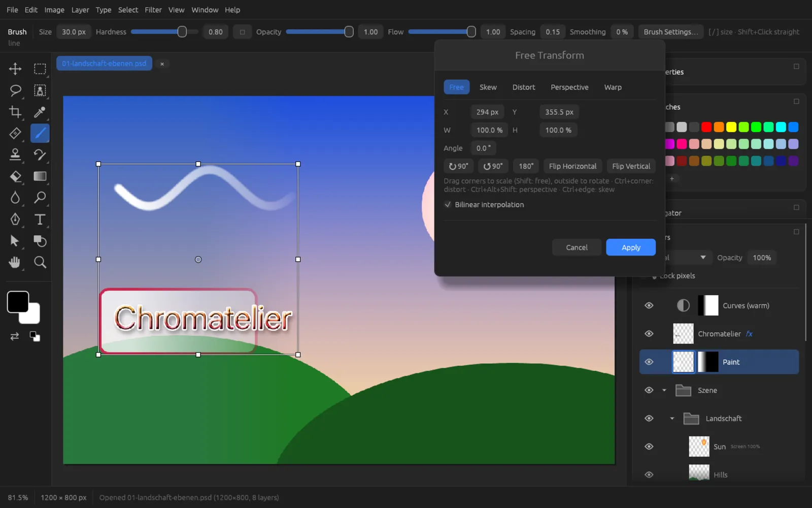Uncheck Bilinear interpolation checkbox
The width and height of the screenshot is (812, 508).
click(448, 205)
